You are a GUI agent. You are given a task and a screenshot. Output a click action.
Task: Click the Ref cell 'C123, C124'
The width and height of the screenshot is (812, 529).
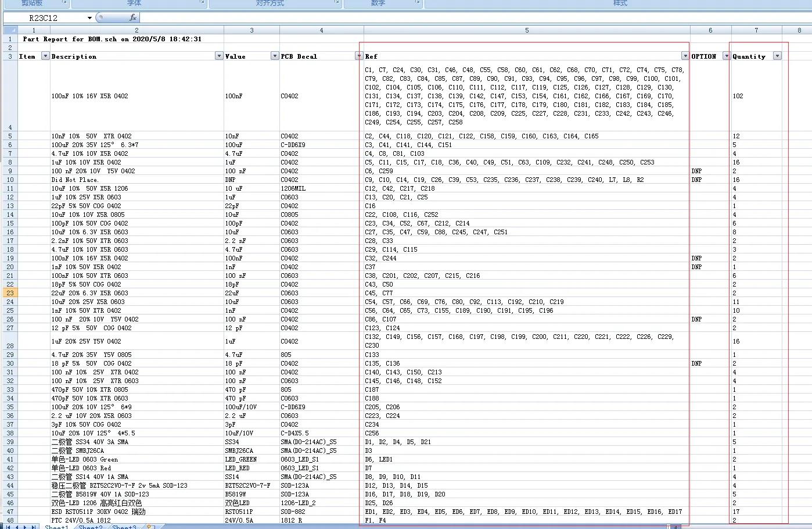pos(527,328)
